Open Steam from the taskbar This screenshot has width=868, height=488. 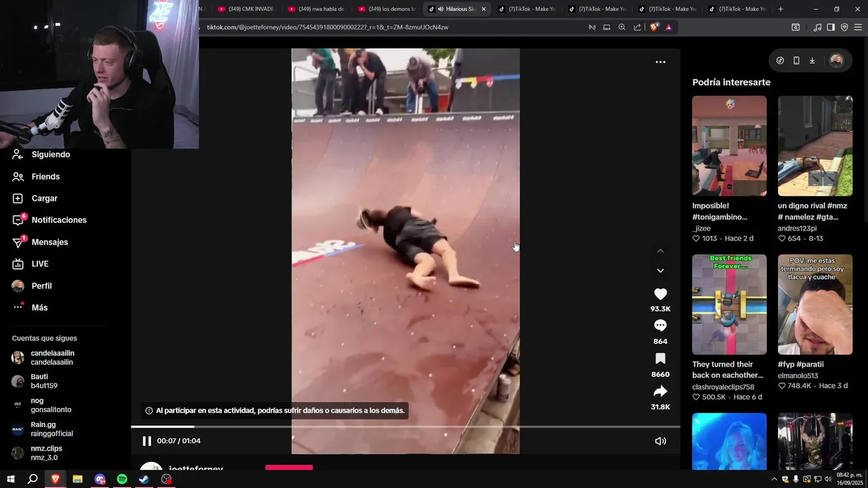pos(144,479)
